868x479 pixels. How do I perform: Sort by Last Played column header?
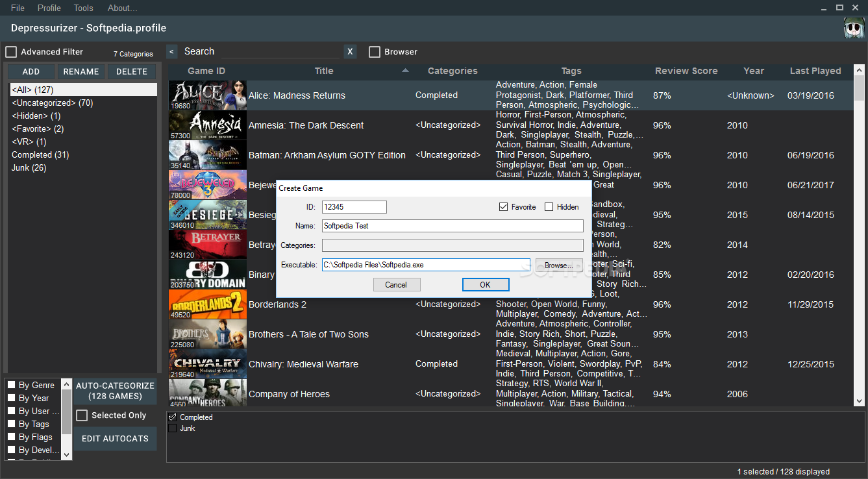pos(815,71)
